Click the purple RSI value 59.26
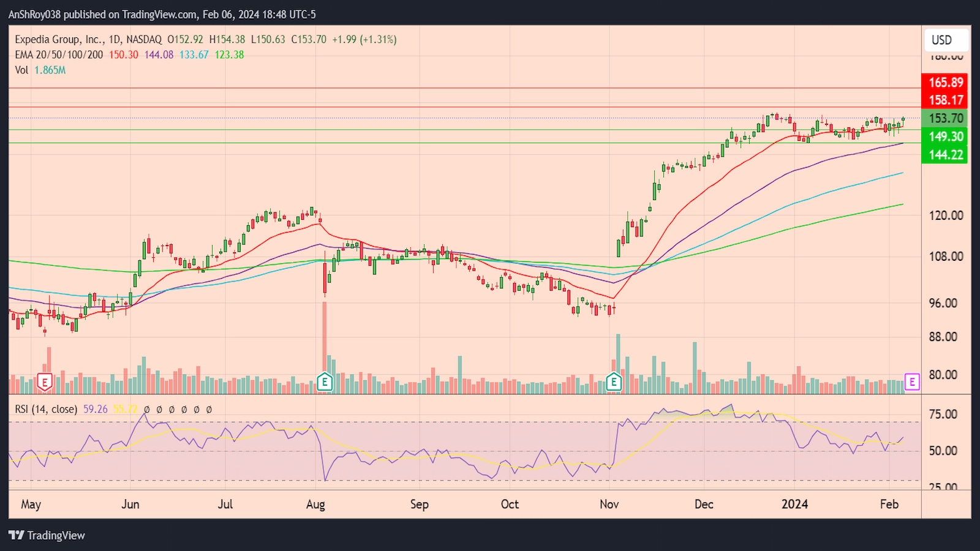 click(x=95, y=409)
